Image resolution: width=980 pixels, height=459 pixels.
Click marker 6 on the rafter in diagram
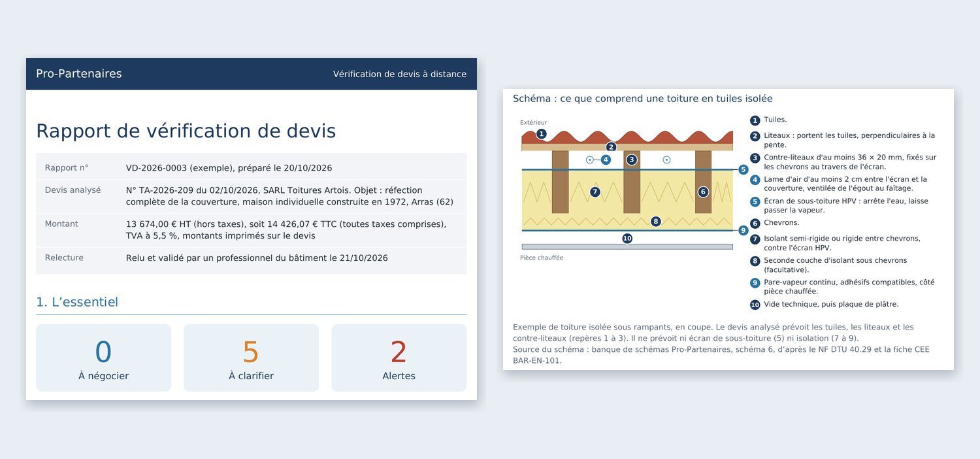coord(703,192)
